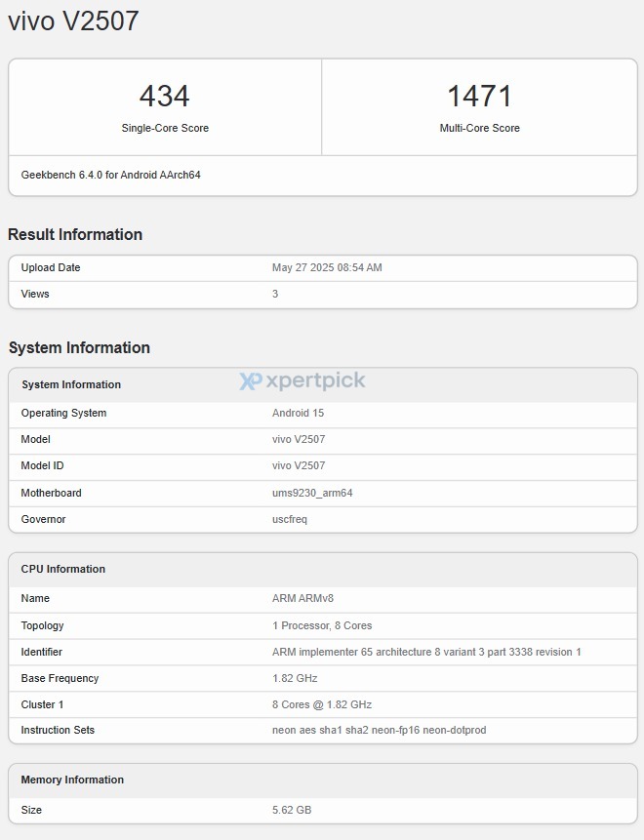
Task: Select the multi-core score 1471
Action: 479,97
